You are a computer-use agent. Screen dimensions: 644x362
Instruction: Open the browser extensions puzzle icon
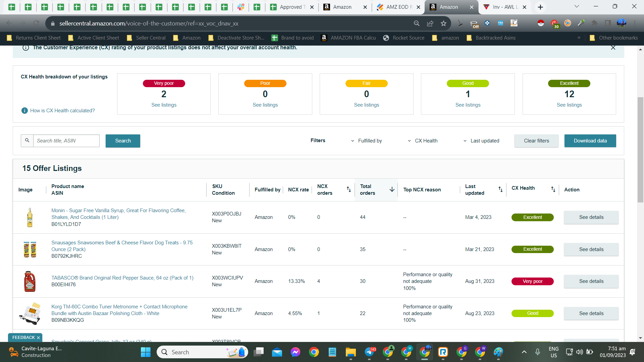click(594, 23)
